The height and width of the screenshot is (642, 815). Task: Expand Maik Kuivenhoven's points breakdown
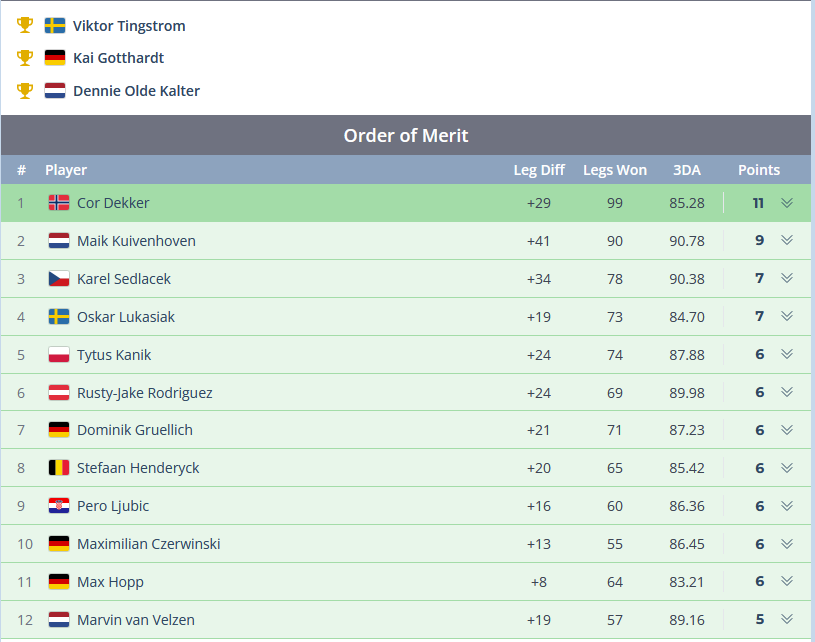(x=787, y=241)
